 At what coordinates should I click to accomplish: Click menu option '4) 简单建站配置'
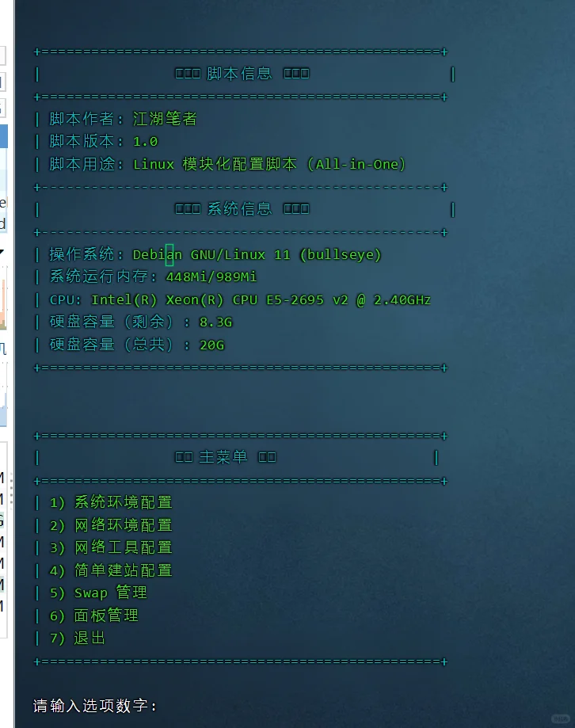pos(111,570)
